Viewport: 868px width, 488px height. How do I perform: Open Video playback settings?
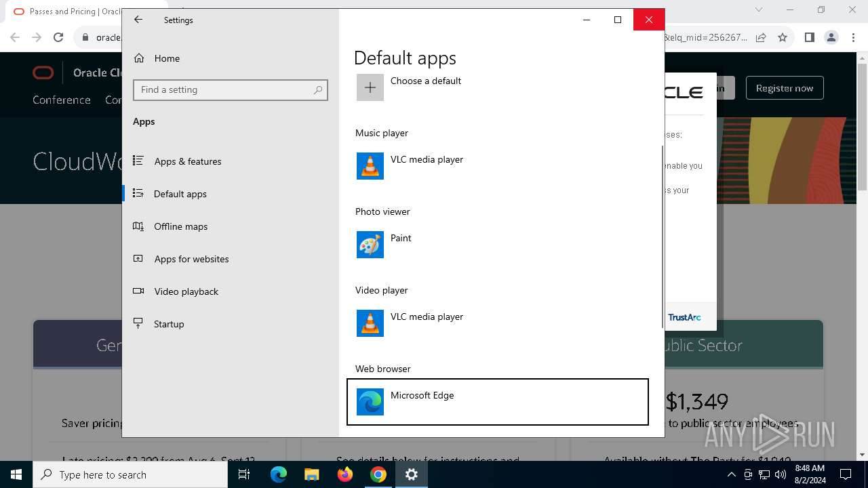click(230, 291)
